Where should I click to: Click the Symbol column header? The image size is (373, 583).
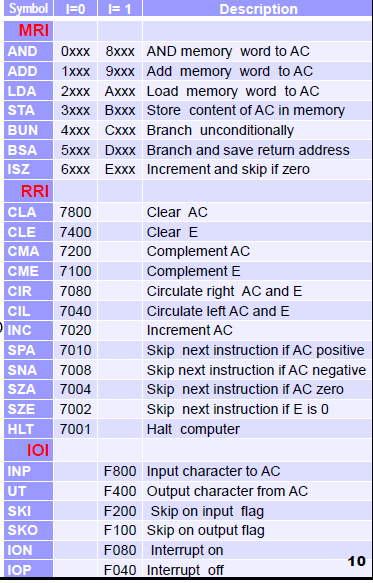29,8
